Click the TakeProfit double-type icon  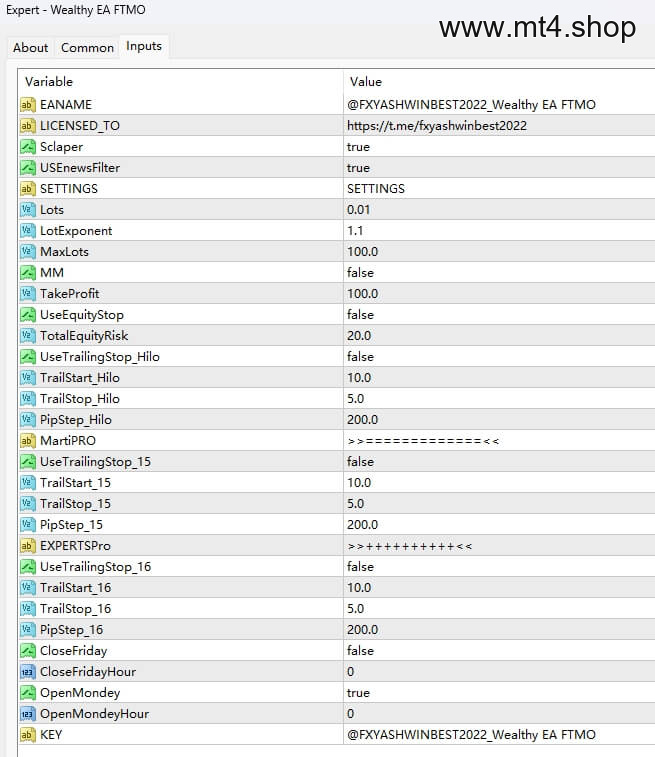pos(28,294)
